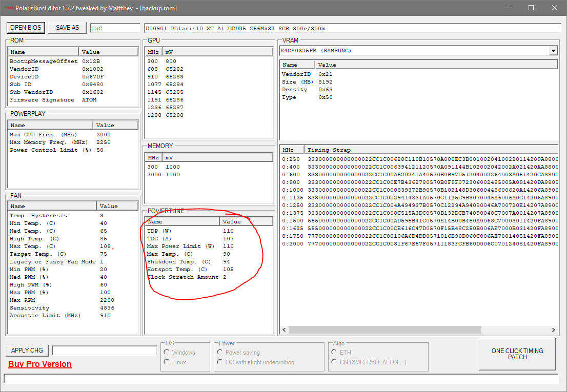Select the Max RPM fan row
This screenshot has height=392, width=567.
(73, 300)
